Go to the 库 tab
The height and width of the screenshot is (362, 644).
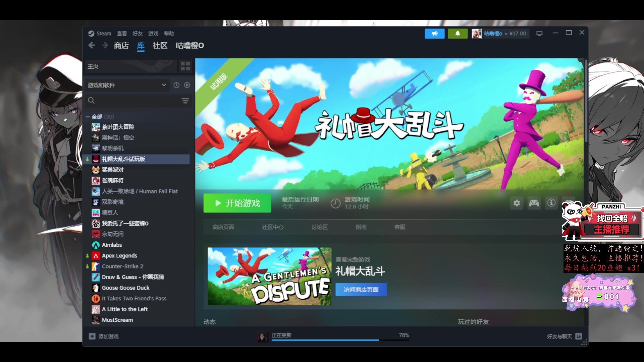pyautogui.click(x=141, y=46)
